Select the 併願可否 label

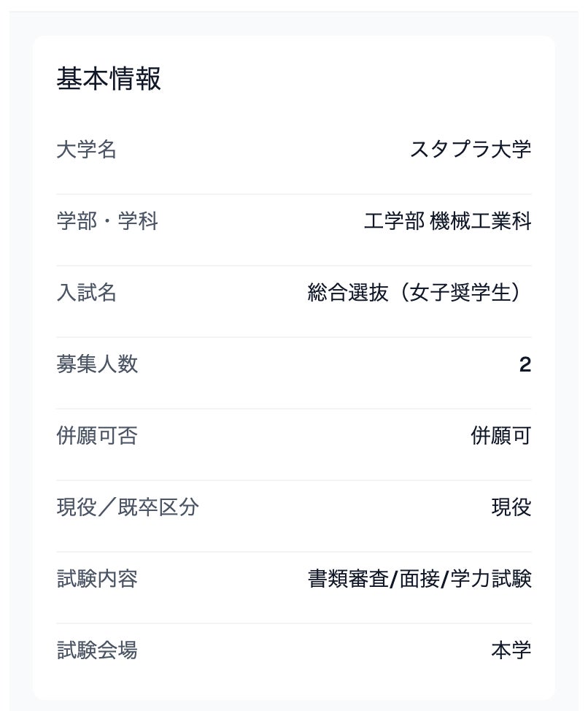click(97, 436)
